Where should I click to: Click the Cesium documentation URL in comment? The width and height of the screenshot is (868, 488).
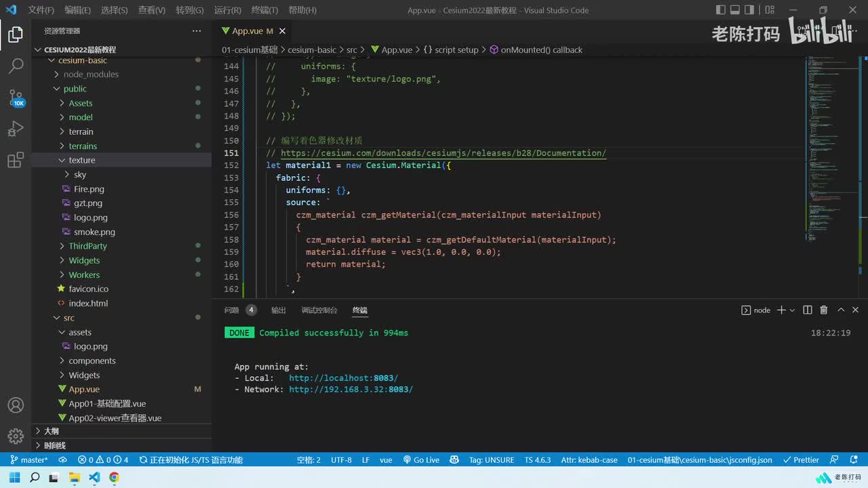point(443,153)
